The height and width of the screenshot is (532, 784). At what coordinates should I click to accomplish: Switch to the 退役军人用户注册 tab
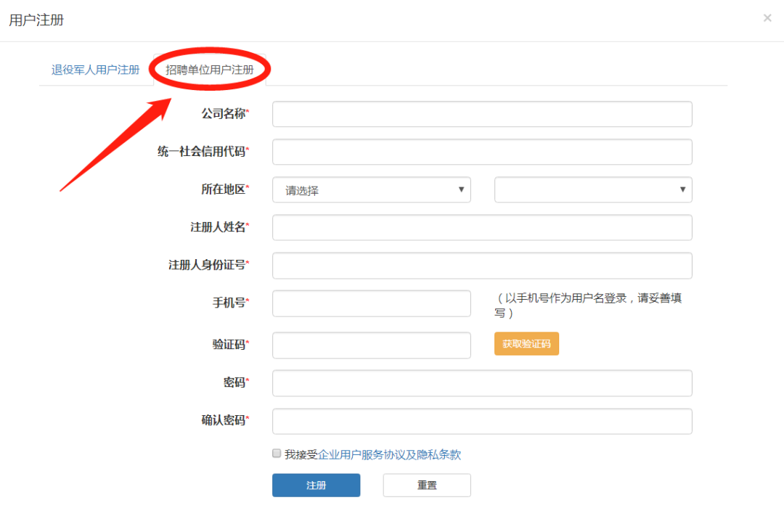tap(94, 70)
